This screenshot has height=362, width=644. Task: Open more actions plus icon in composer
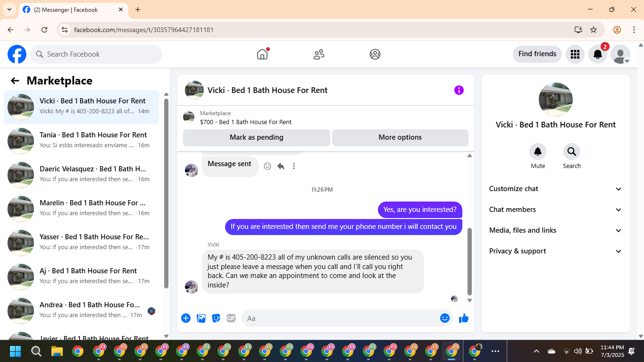click(x=186, y=318)
